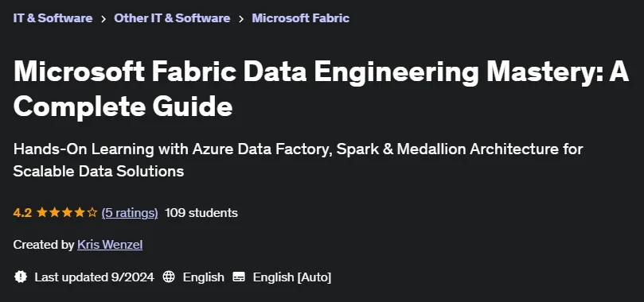
Task: Click the 109 students count
Action: 201,213
